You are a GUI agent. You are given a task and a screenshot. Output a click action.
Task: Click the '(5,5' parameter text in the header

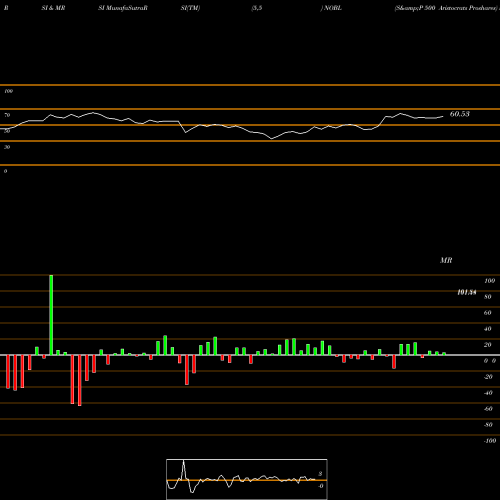tap(257, 8)
